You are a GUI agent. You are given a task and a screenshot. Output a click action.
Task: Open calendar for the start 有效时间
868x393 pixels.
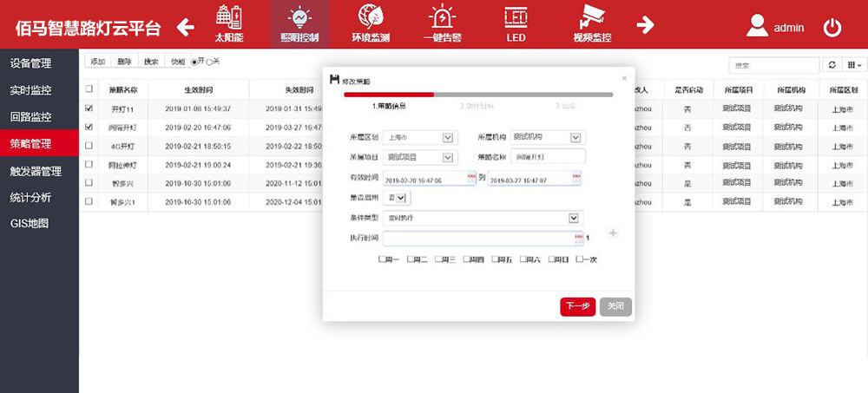pyautogui.click(x=471, y=178)
